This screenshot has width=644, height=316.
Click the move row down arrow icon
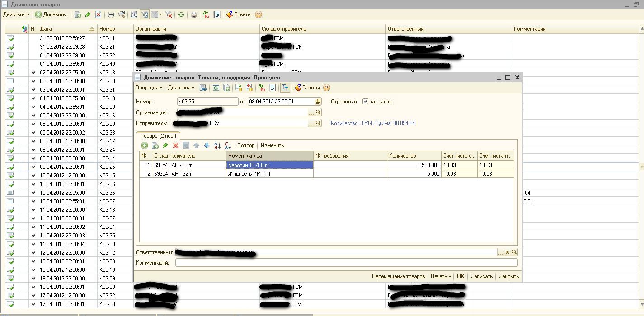click(x=207, y=145)
